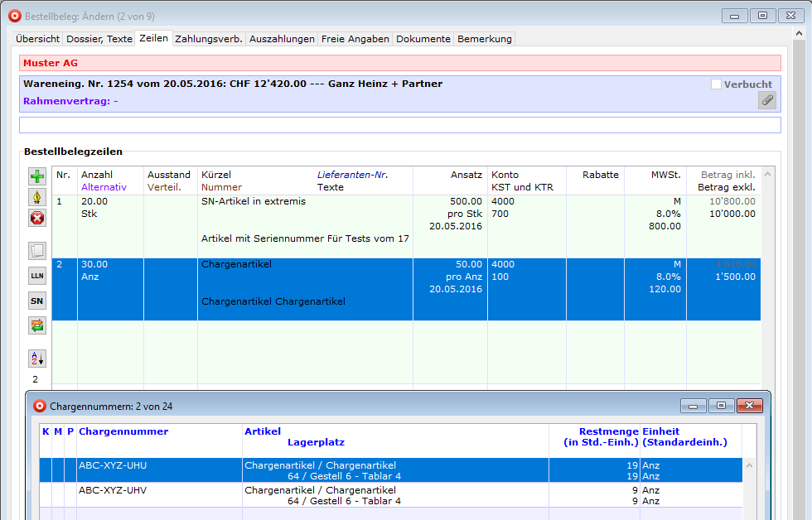Toggle the Verbucht checkbox
This screenshot has width=812, height=520.
pos(716,84)
